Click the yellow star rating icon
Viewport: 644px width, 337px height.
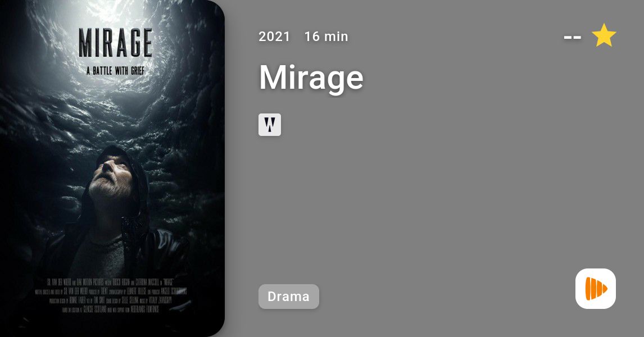pyautogui.click(x=604, y=35)
